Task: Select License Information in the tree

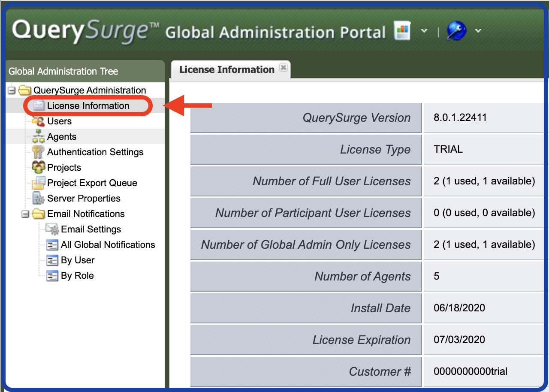Action: tap(88, 106)
